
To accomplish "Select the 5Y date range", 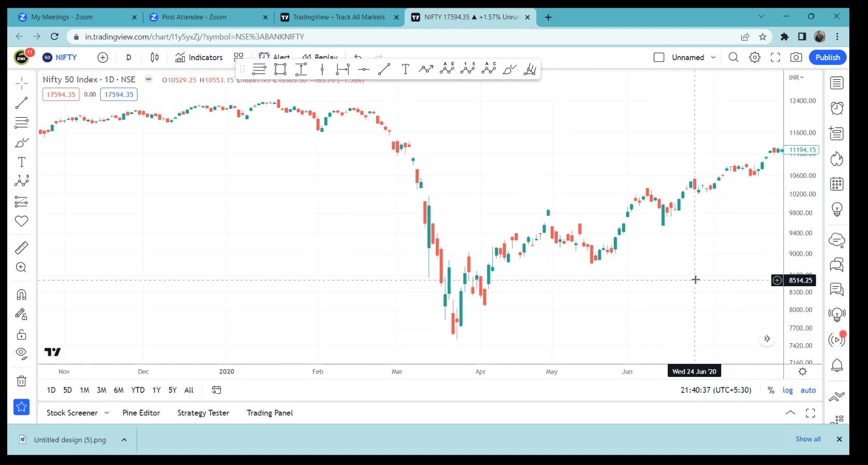I will [173, 390].
